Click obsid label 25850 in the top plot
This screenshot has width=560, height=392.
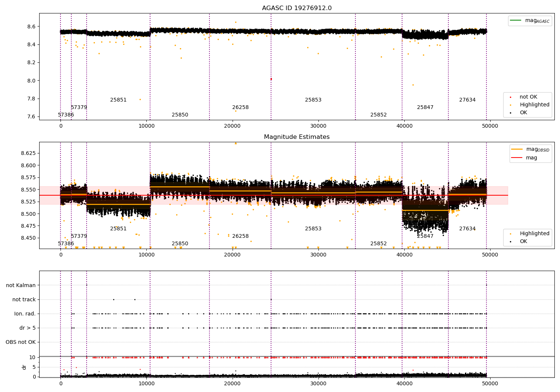click(180, 115)
